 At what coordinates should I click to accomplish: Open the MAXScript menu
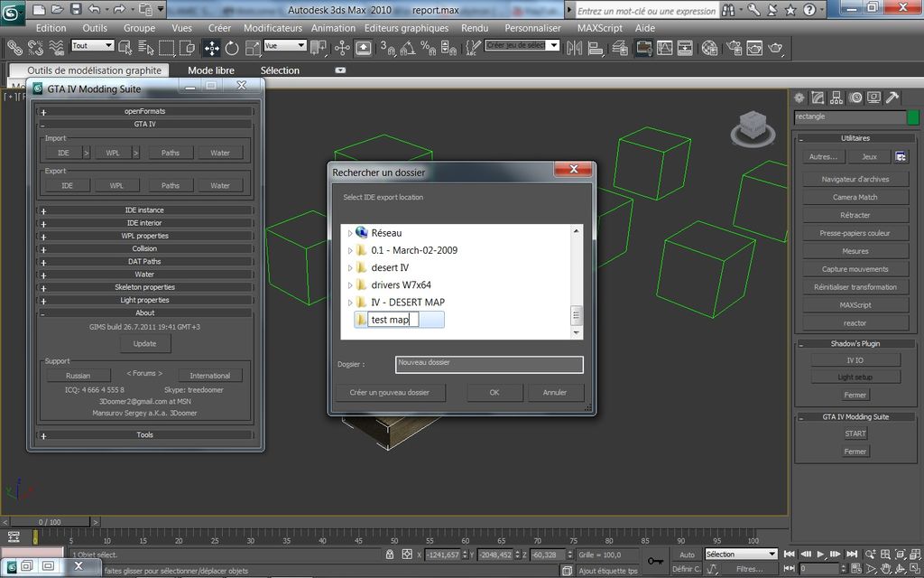[x=600, y=28]
